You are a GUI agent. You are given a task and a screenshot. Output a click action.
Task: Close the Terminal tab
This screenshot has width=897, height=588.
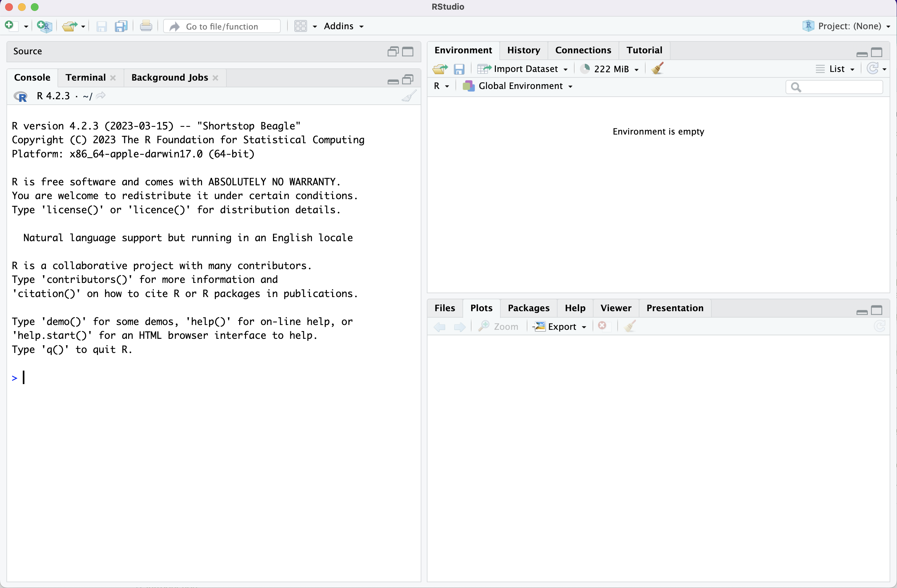(113, 78)
